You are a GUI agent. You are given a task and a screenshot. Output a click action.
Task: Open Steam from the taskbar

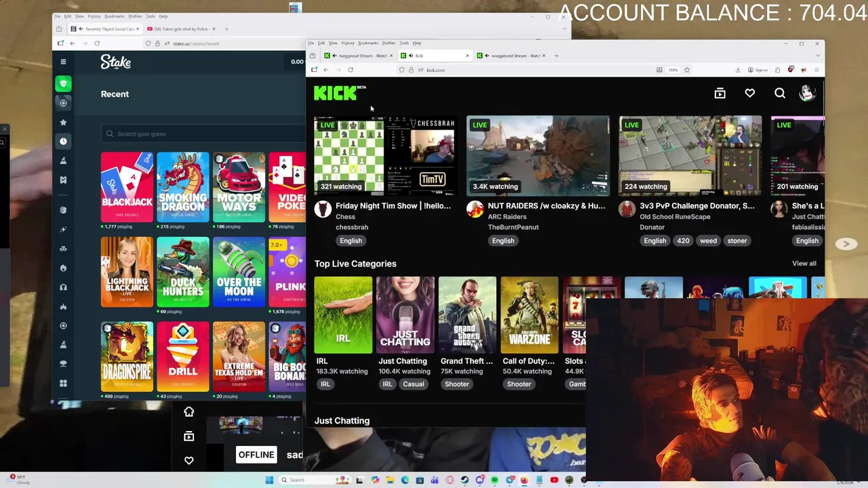coord(465,480)
